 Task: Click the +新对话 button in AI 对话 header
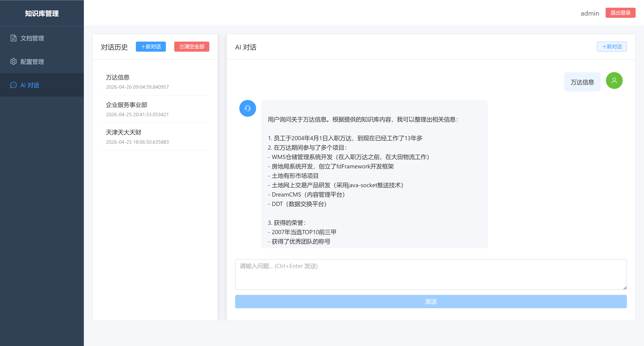point(612,47)
